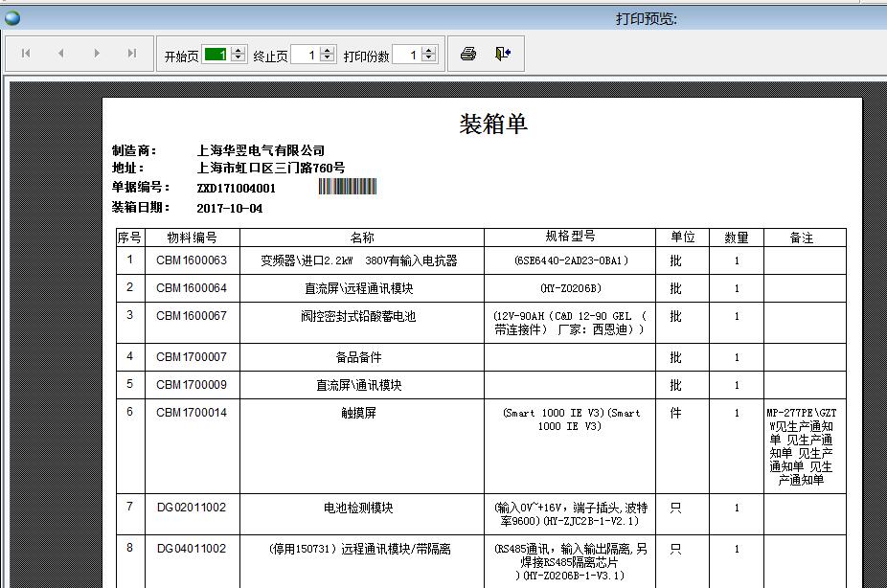Click the 触摸屏 name cell in row 6
This screenshot has width=887, height=588.
pos(361,413)
